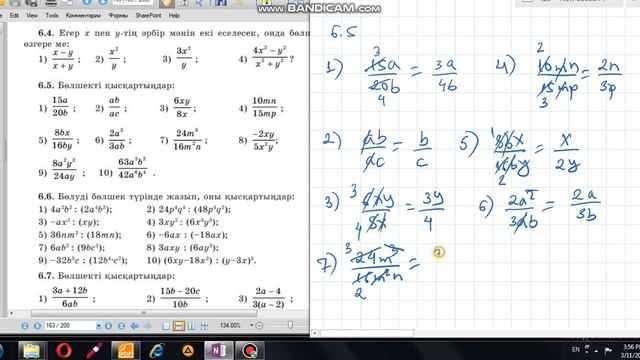Click PDF scroll-left arrow
The width and height of the screenshot is (640, 360).
coord(12,313)
